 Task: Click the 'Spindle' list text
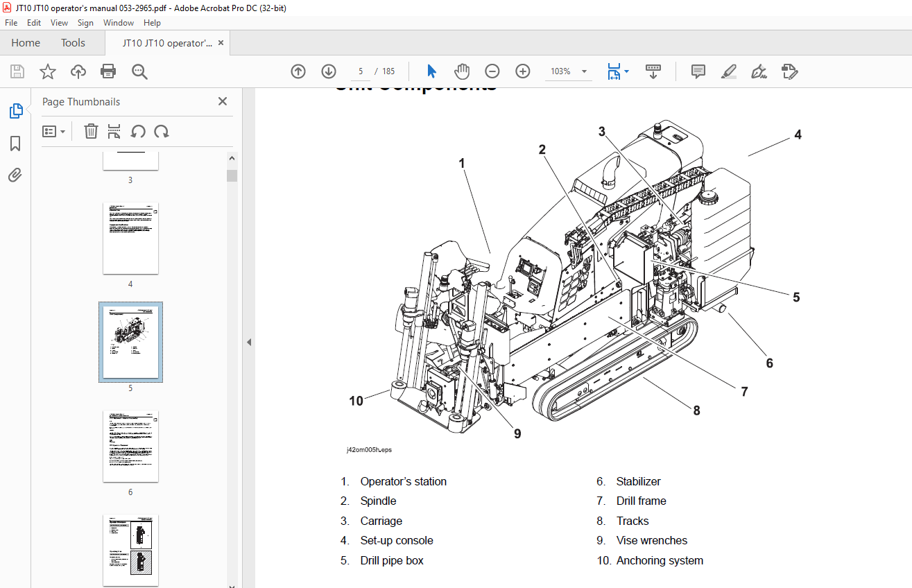click(x=378, y=501)
